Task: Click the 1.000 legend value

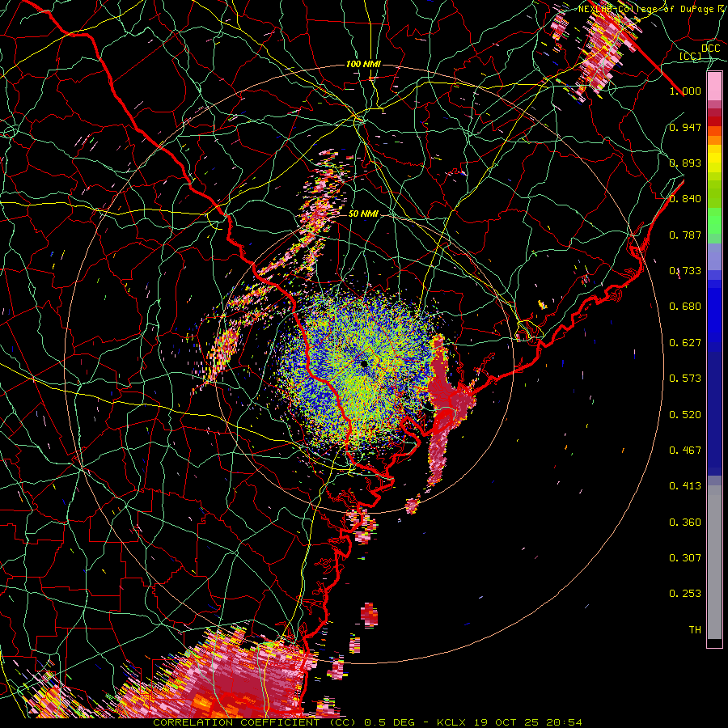Action: click(x=685, y=91)
